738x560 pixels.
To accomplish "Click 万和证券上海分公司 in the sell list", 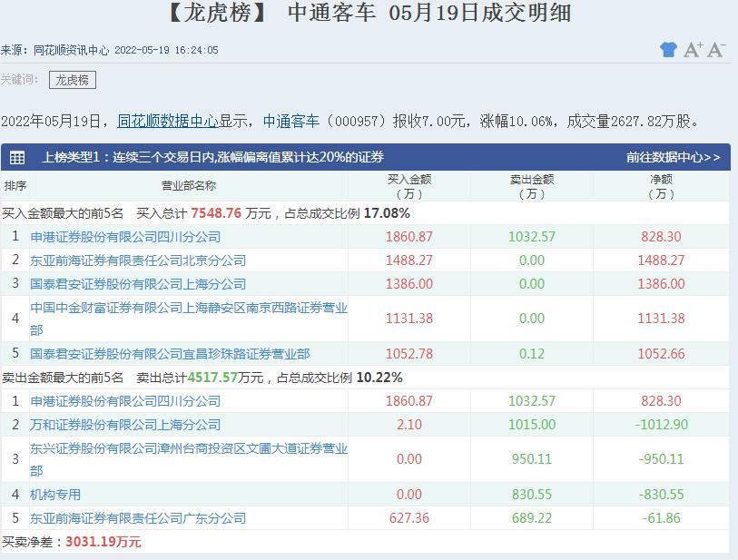I will tap(125, 425).
